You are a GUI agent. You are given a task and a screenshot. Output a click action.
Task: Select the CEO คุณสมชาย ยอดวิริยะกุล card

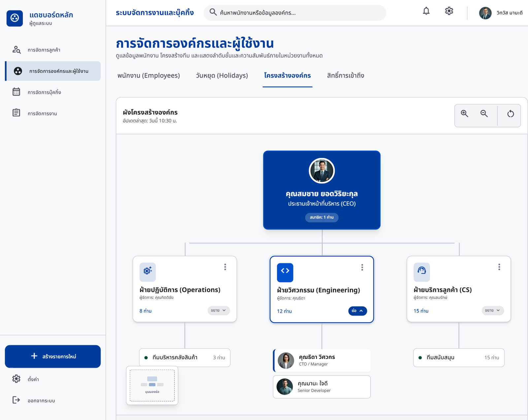click(322, 190)
